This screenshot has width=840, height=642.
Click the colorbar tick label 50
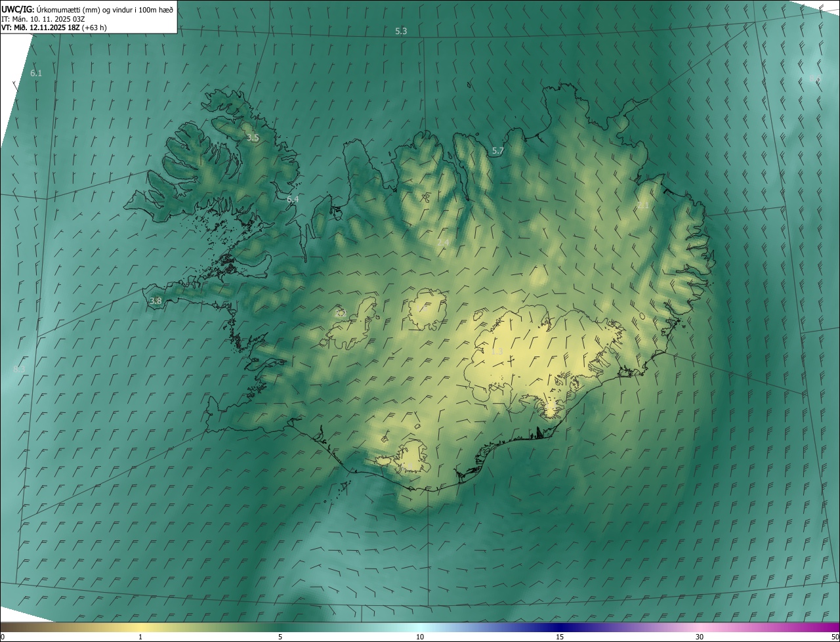(x=835, y=637)
